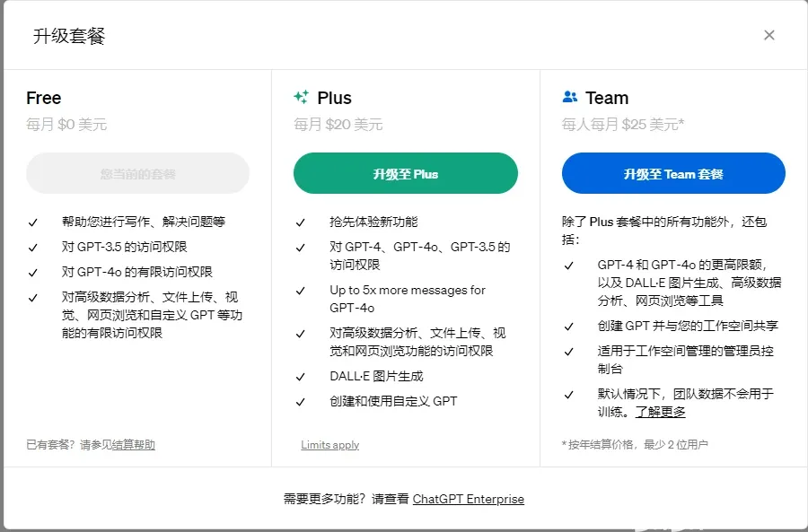Viewport: 808px width, 532px height.
Task: Click the checkmark beside 帮助您进行写作、解决问题等
Action: 34,222
